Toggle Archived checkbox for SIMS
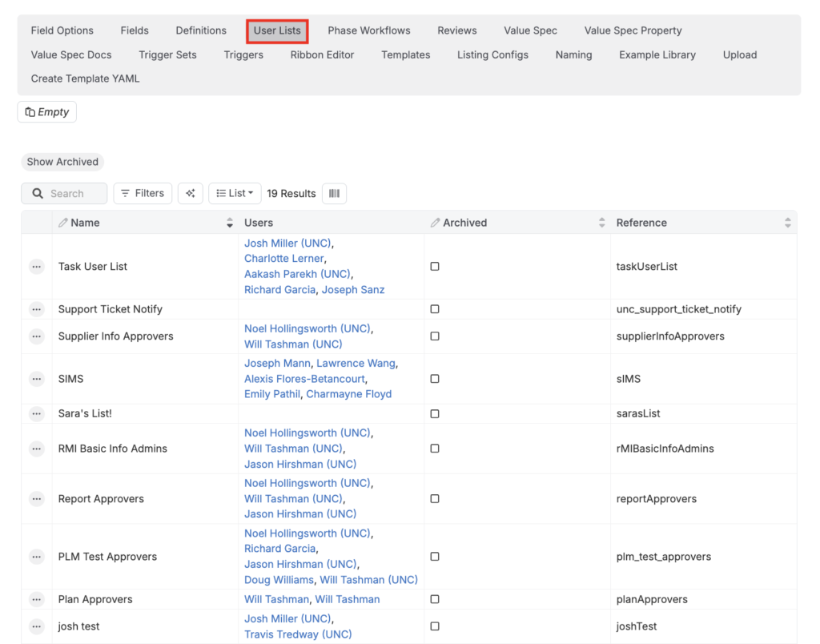This screenshot has height=644, width=820. coord(435,379)
